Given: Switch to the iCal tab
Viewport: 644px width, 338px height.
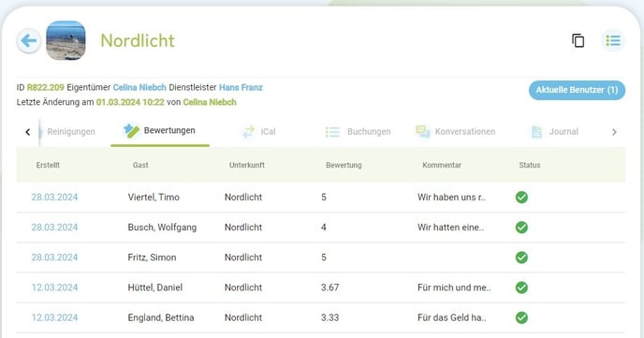Looking at the screenshot, I should 258,132.
